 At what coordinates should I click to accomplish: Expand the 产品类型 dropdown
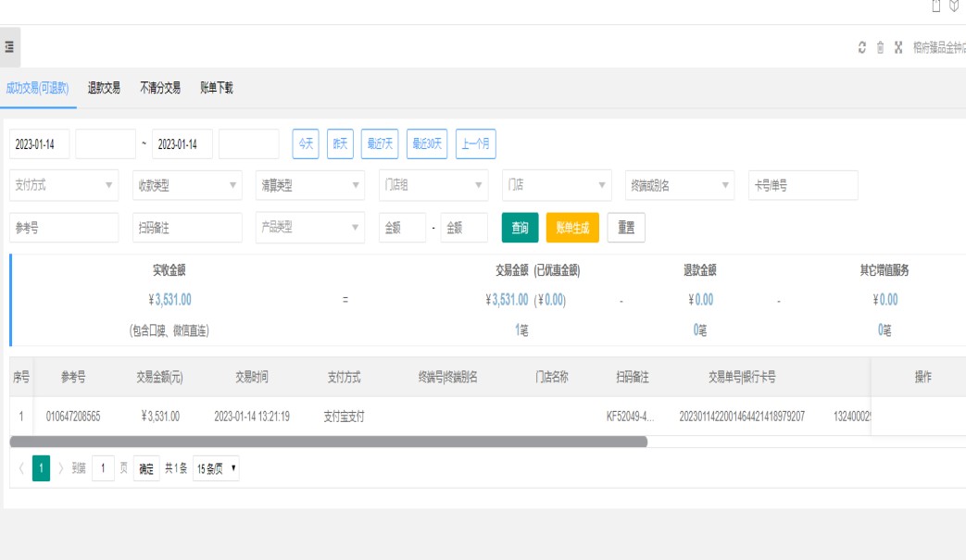310,228
